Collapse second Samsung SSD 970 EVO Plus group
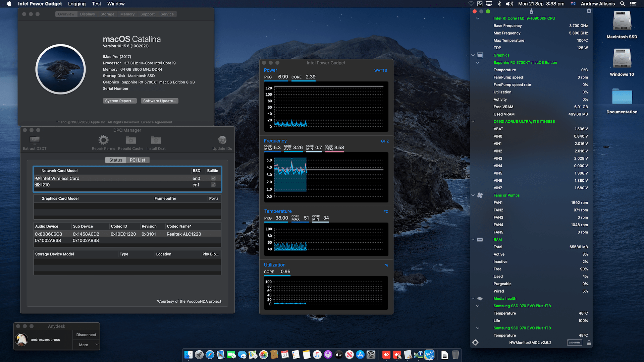The height and width of the screenshot is (362, 644). point(478,328)
